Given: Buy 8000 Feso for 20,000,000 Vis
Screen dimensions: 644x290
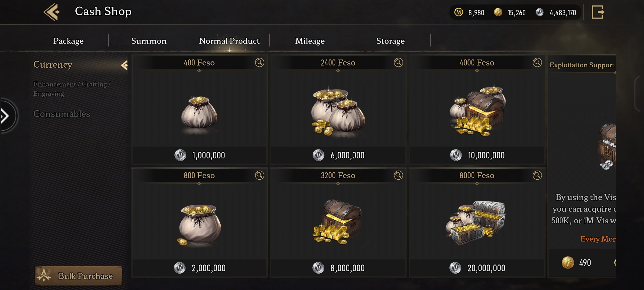Looking at the screenshot, I should (x=477, y=268).
